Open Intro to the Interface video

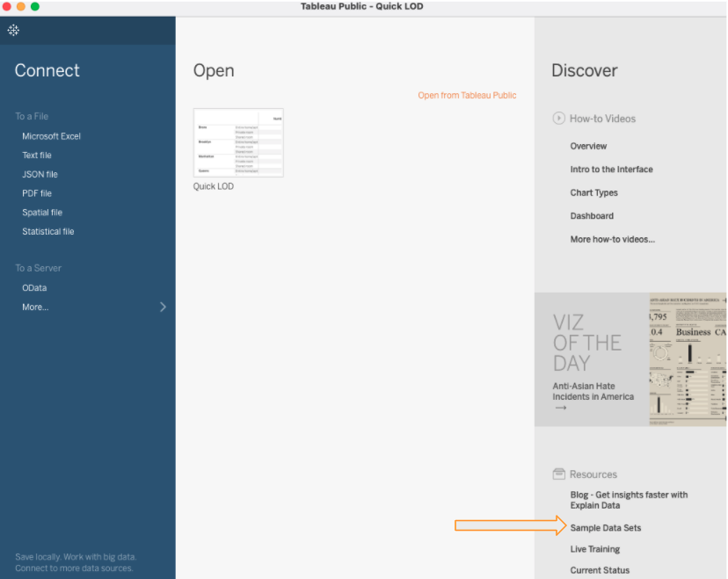click(611, 170)
